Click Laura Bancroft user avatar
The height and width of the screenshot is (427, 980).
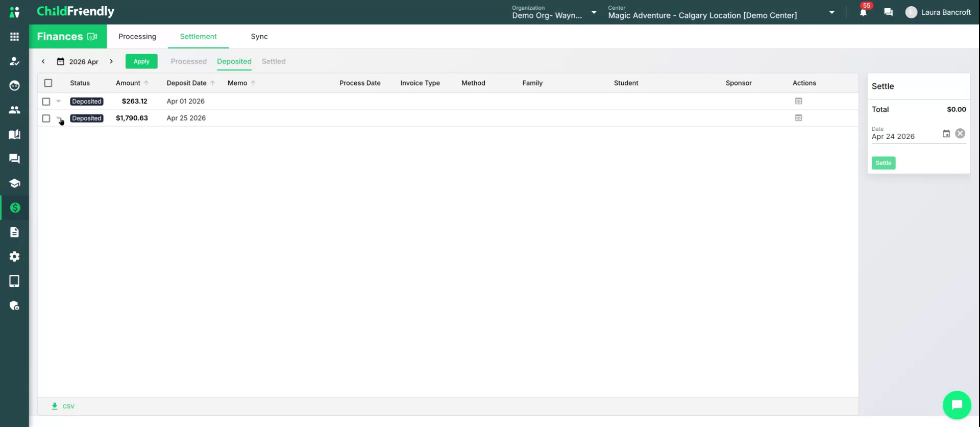tap(911, 12)
